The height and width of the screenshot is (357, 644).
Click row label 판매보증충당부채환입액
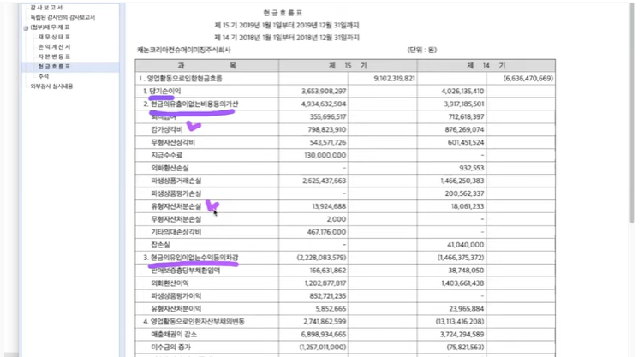point(186,271)
